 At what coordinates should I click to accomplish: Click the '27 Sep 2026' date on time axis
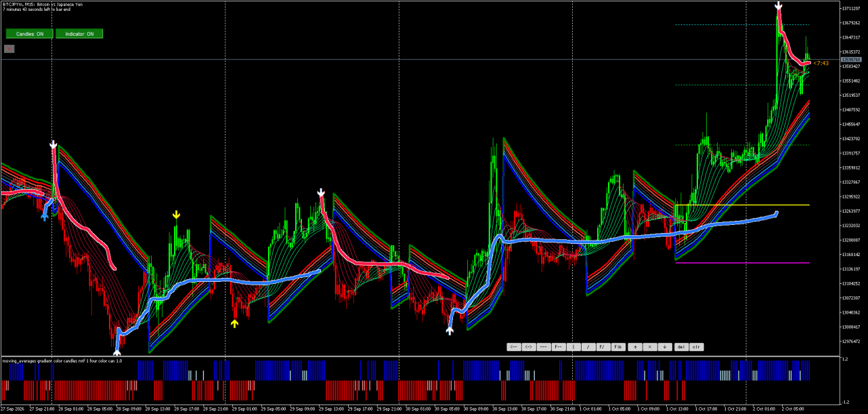click(x=12, y=409)
